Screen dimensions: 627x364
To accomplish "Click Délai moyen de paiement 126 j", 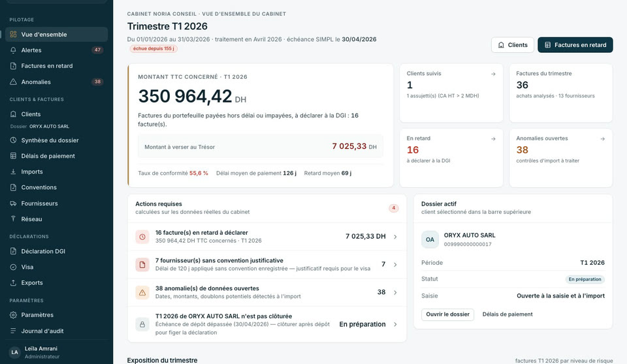I will [256, 173].
